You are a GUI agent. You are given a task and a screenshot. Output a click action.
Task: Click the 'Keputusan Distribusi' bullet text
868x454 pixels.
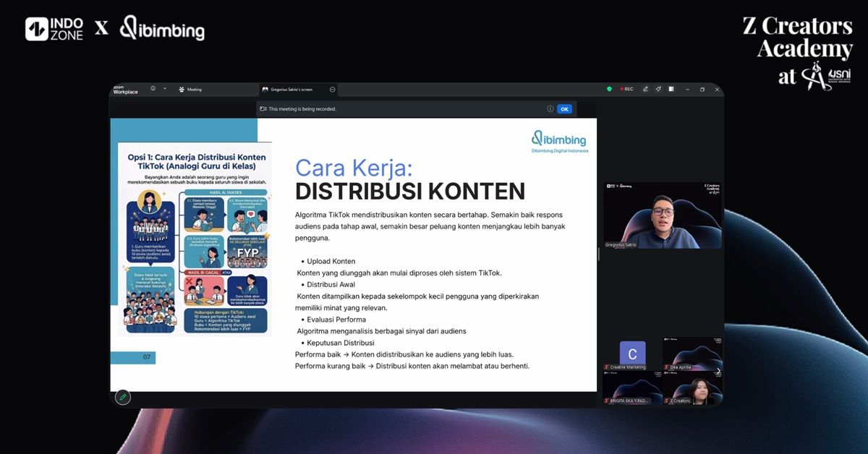pos(341,342)
